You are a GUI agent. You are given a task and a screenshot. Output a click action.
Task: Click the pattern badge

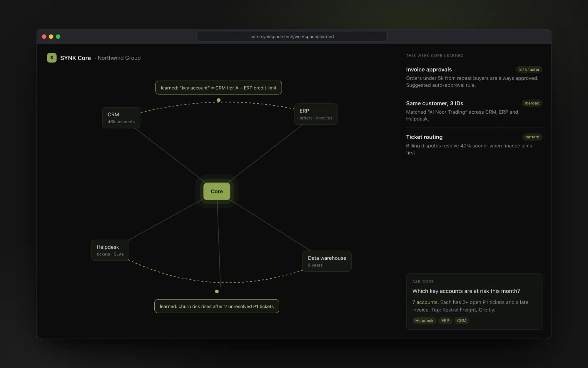click(532, 137)
